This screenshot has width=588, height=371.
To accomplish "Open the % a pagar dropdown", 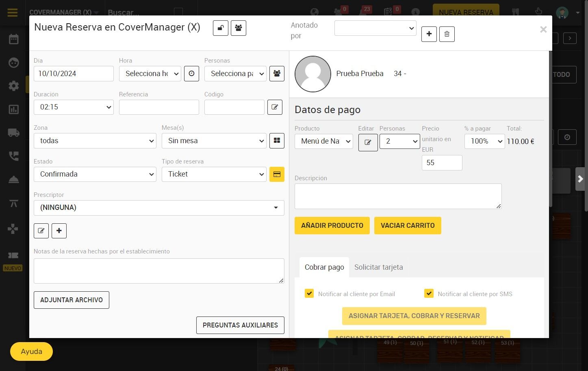I will 484,141.
